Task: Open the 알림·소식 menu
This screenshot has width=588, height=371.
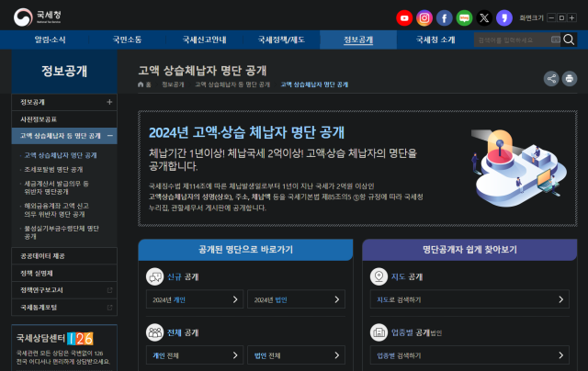Action: click(51, 39)
